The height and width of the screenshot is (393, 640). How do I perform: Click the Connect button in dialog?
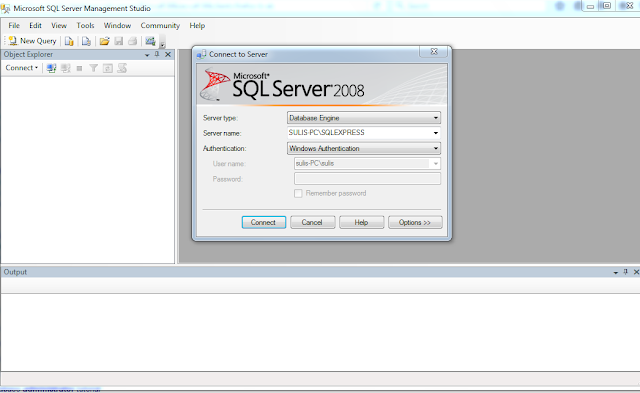[264, 222]
